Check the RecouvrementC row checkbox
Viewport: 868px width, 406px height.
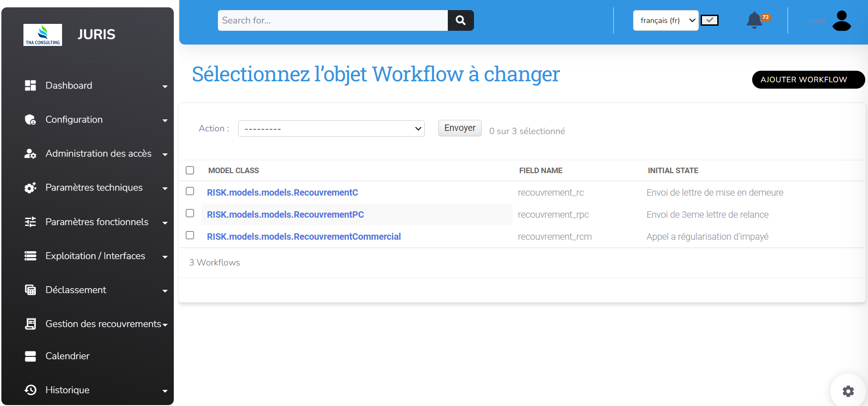tap(190, 191)
